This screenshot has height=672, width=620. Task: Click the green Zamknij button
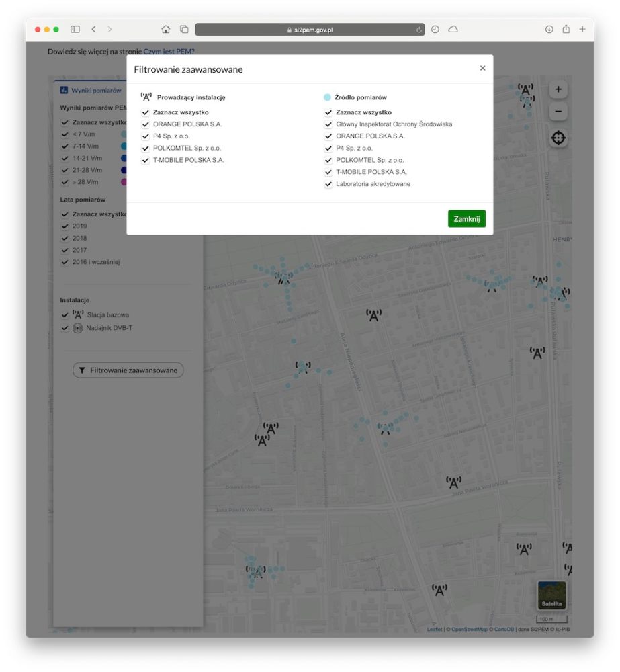(467, 219)
